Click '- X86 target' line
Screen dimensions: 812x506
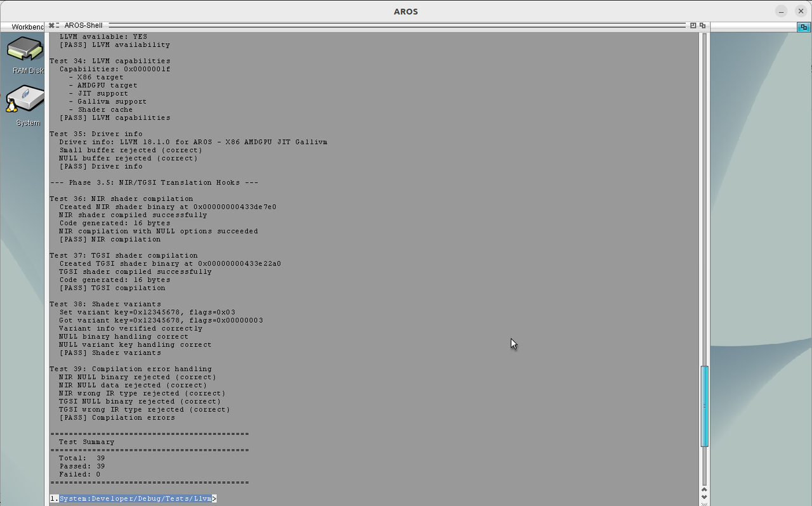96,77
